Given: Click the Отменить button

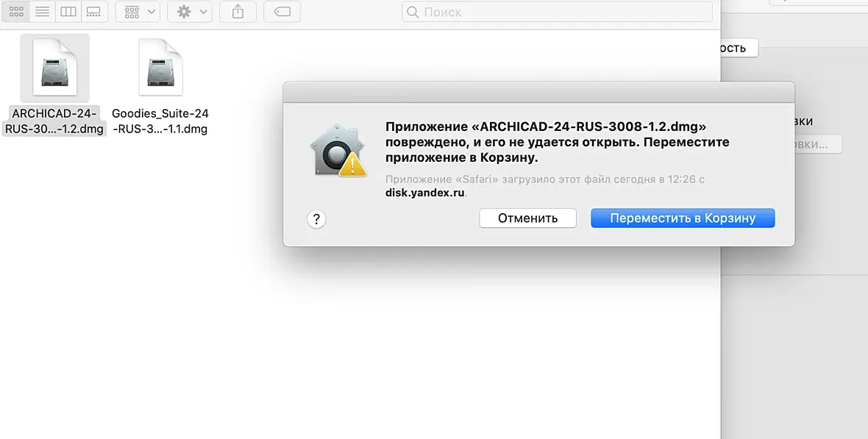Looking at the screenshot, I should point(527,218).
